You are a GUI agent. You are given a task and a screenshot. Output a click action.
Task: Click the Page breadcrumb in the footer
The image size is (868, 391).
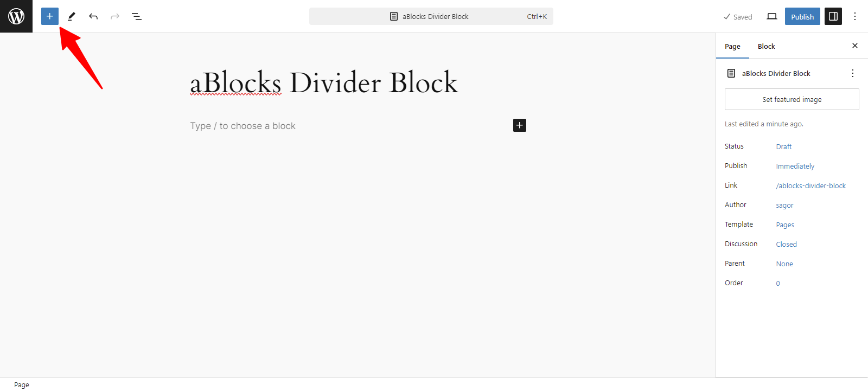tap(22, 384)
